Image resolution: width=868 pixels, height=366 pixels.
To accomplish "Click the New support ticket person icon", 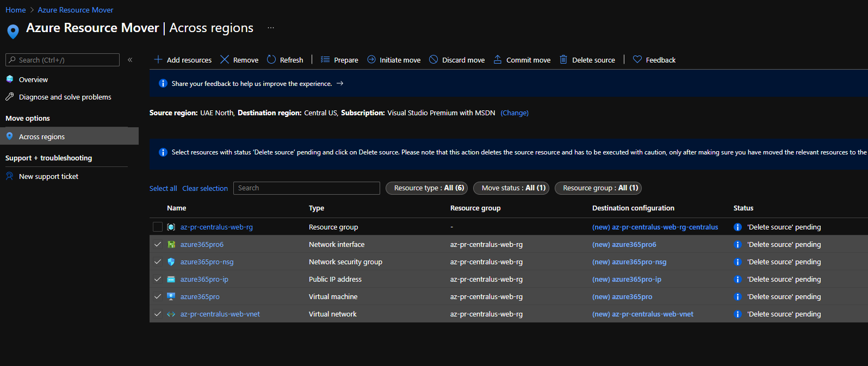I will (x=10, y=176).
